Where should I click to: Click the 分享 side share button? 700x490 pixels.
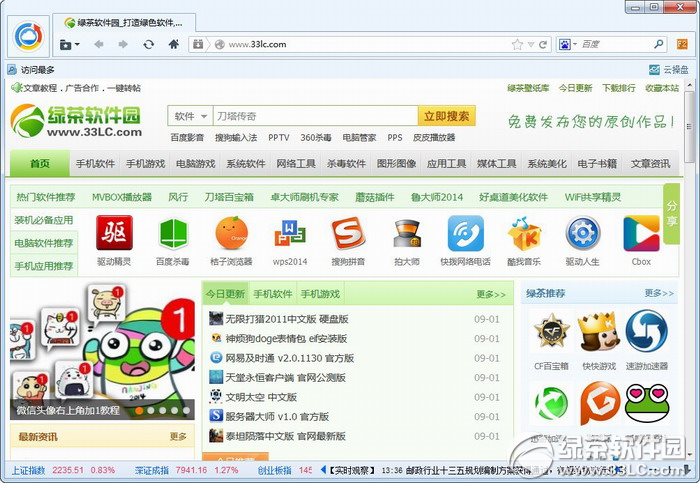(671, 213)
